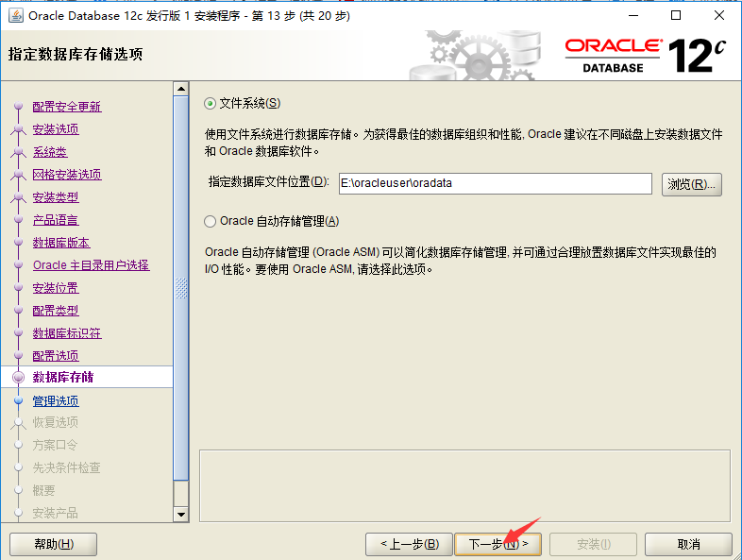The image size is (742, 560).
Task: Maximize the Oracle installer window
Action: coord(676,16)
